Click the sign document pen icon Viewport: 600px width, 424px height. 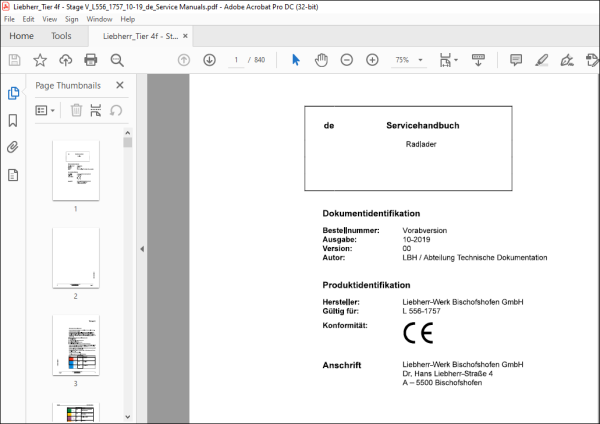pyautogui.click(x=567, y=60)
